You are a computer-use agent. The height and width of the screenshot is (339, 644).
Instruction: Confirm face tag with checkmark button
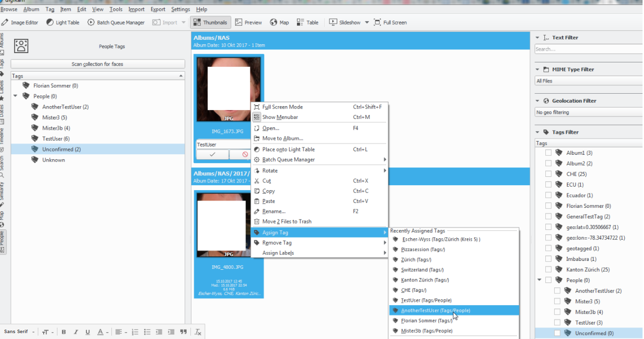[x=212, y=154]
